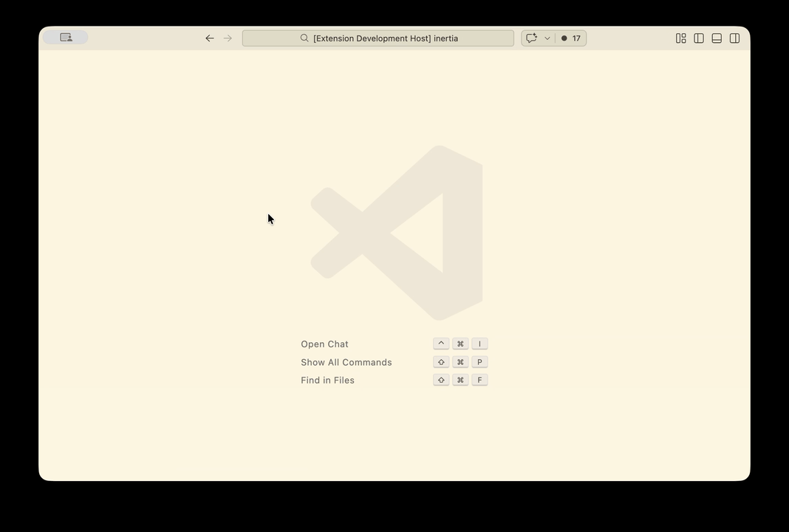Click the Find in Files label
The height and width of the screenshot is (532, 789).
pyautogui.click(x=327, y=381)
